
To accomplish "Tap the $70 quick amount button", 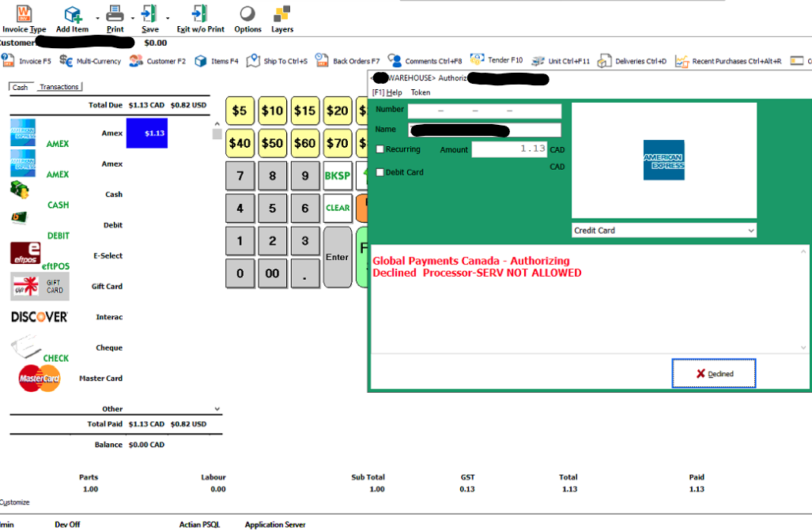I will (338, 143).
